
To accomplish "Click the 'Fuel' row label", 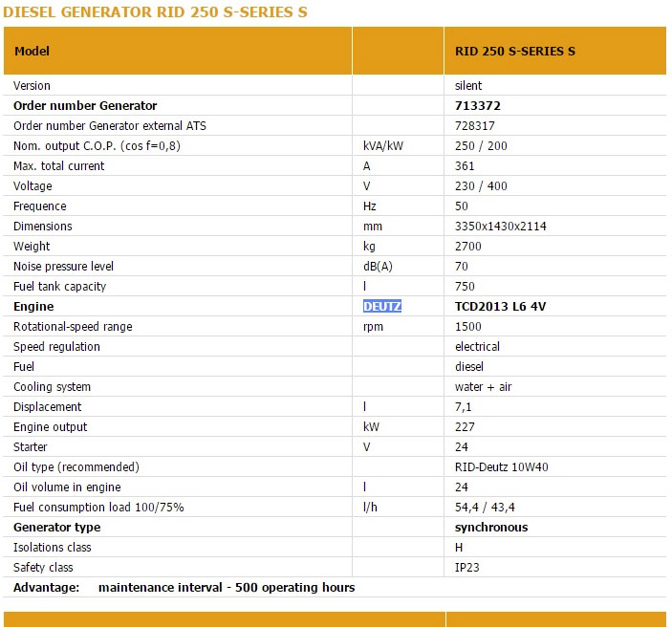I will pos(24,366).
